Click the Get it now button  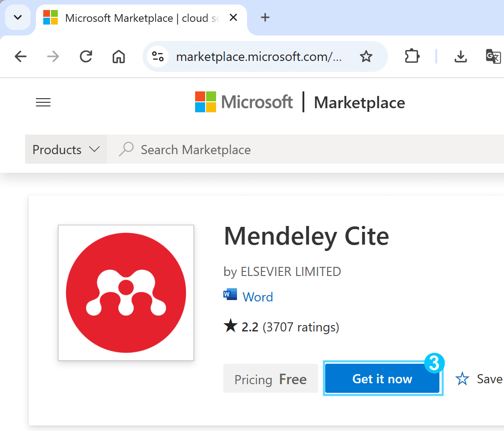tap(382, 379)
